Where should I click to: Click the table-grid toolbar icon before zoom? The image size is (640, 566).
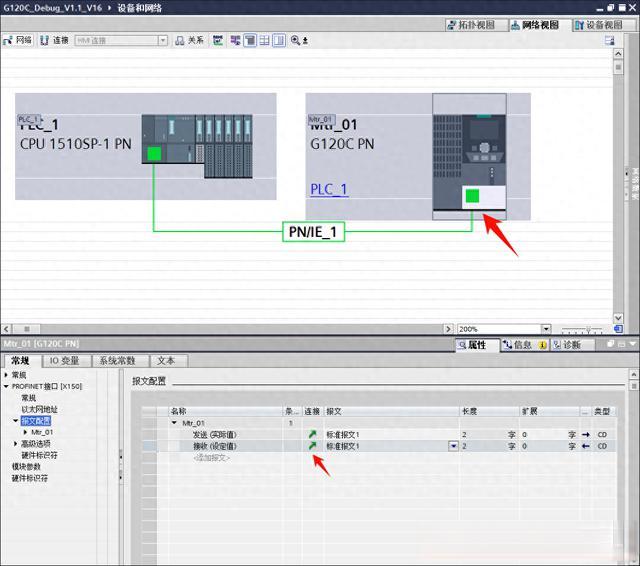pyautogui.click(x=264, y=40)
